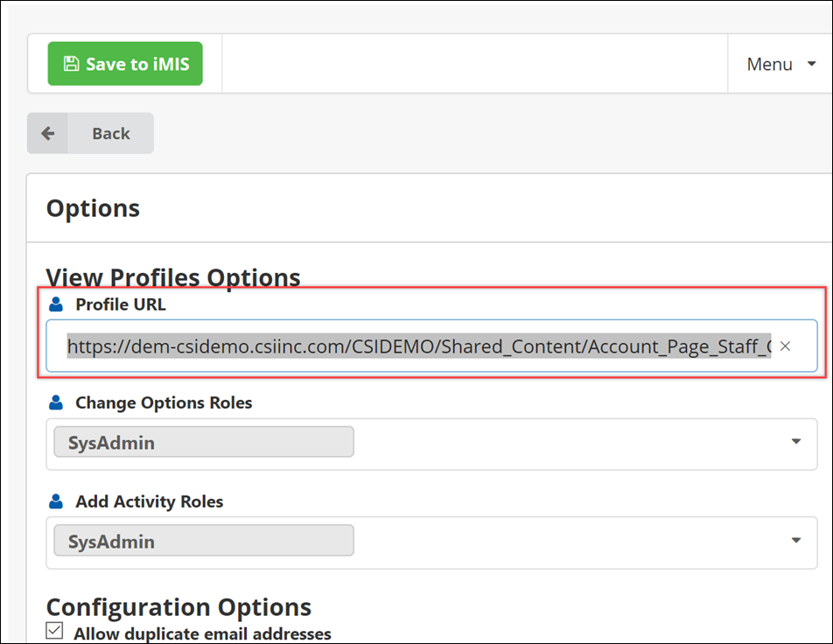
Task: Click the Profile URL field label
Action: [121, 305]
